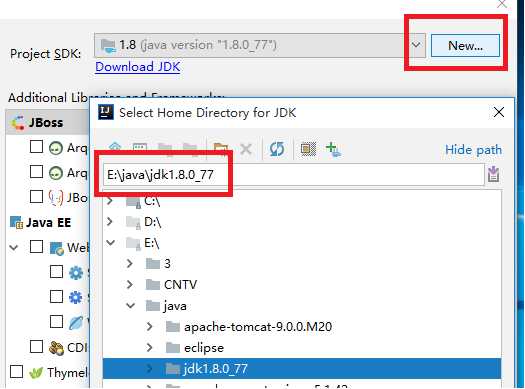This screenshot has height=389, width=525.
Task: Click the New... SDK button
Action: [465, 45]
